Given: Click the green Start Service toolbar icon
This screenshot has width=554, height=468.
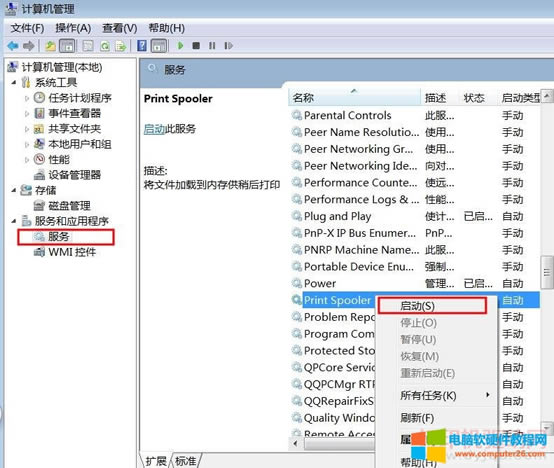Looking at the screenshot, I should 181,46.
